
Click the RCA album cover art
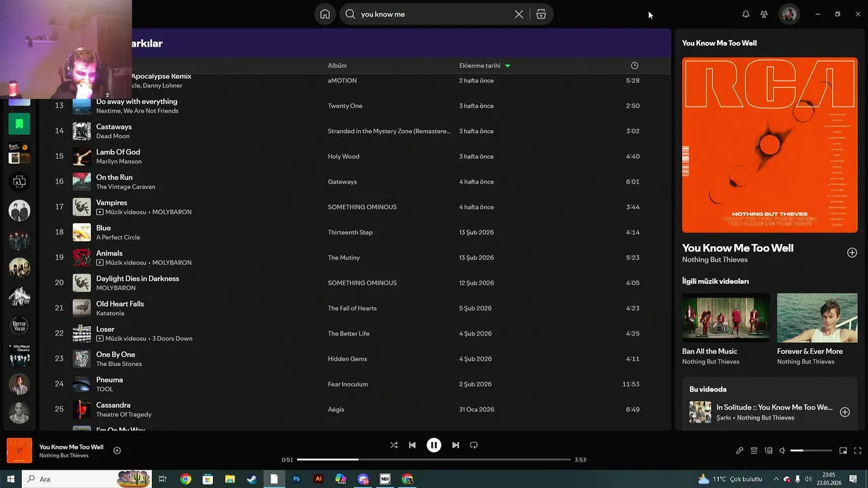[770, 145]
